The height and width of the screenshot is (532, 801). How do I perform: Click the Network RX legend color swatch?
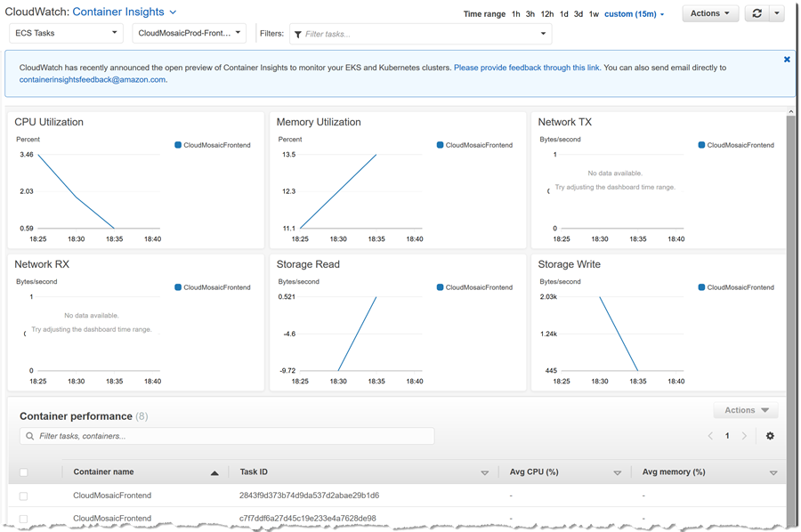(178, 287)
